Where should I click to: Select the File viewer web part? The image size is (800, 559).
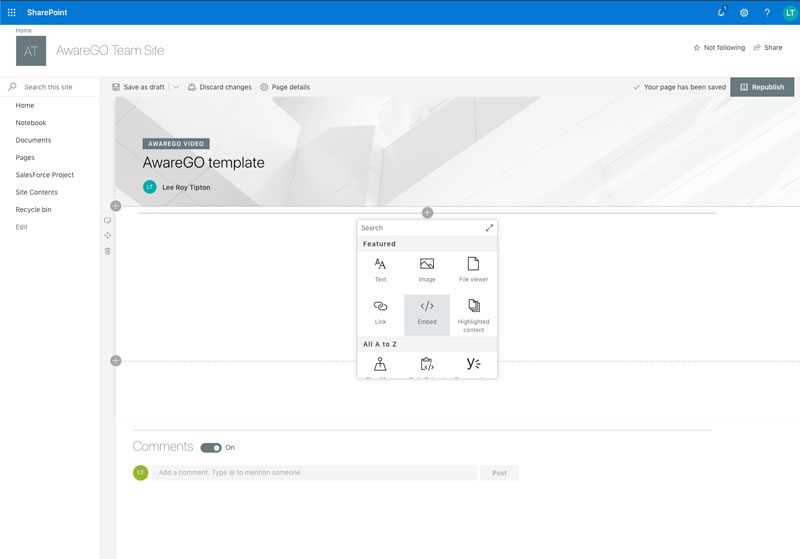coord(473,270)
